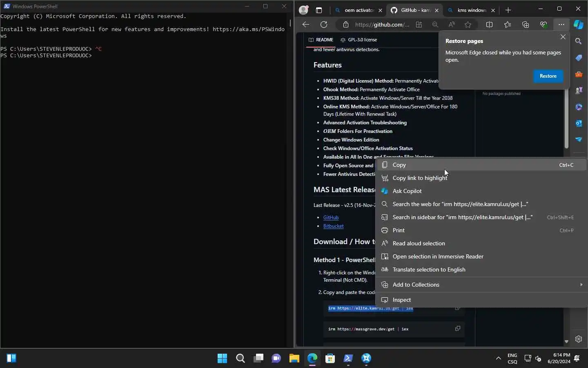Choose Ask Copilot in context menu

tap(481, 191)
